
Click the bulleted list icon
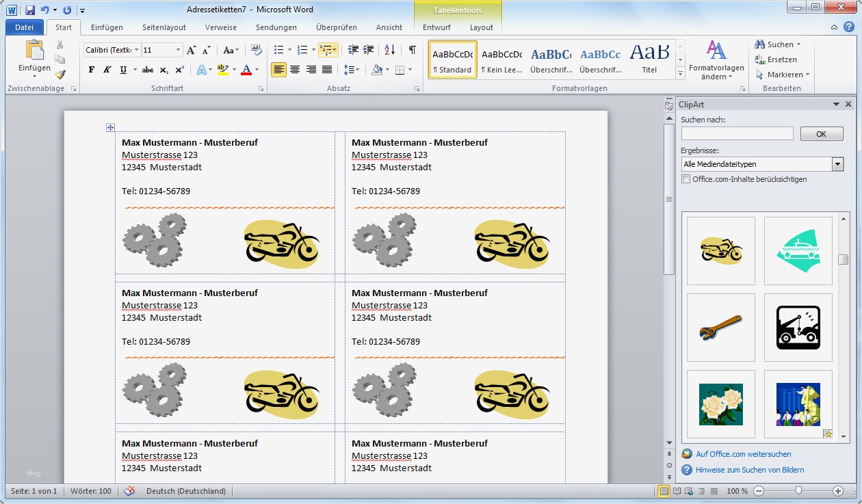point(278,50)
